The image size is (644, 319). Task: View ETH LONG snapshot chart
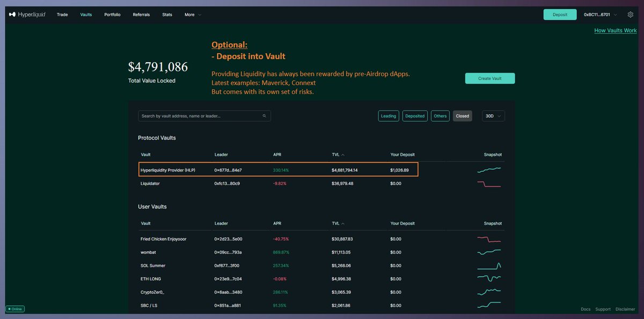pos(489,279)
